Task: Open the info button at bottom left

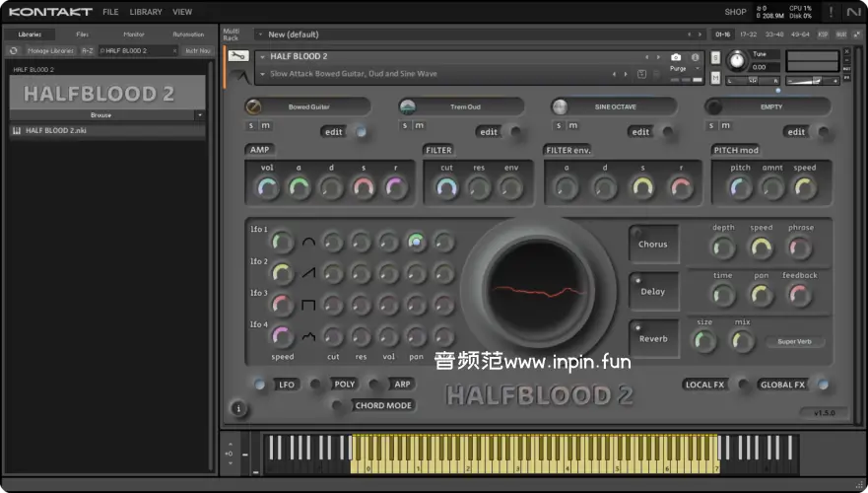Action: point(236,407)
